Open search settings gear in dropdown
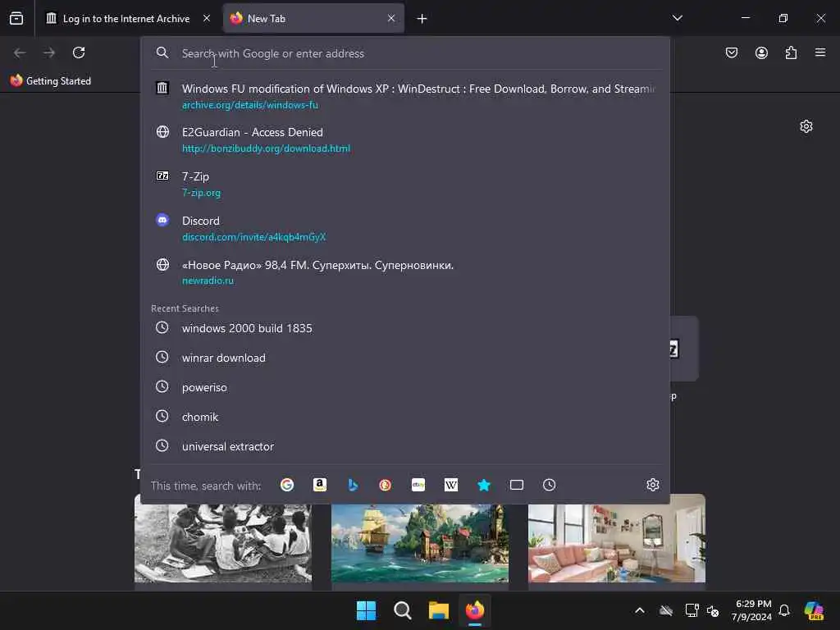The width and height of the screenshot is (840, 630). (652, 485)
